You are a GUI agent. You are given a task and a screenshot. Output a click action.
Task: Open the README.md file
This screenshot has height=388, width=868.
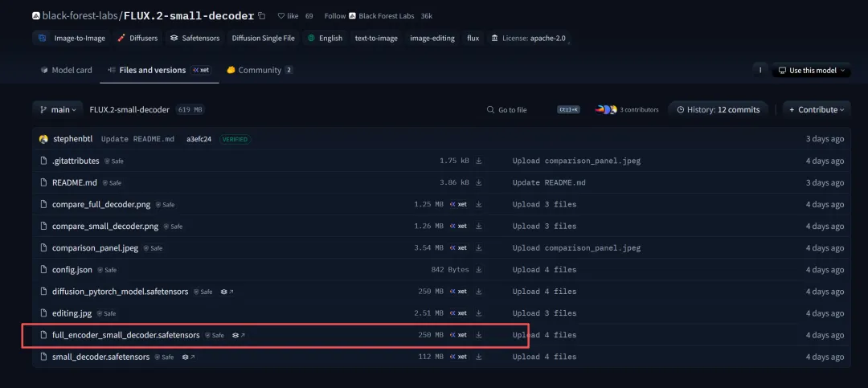tap(75, 182)
